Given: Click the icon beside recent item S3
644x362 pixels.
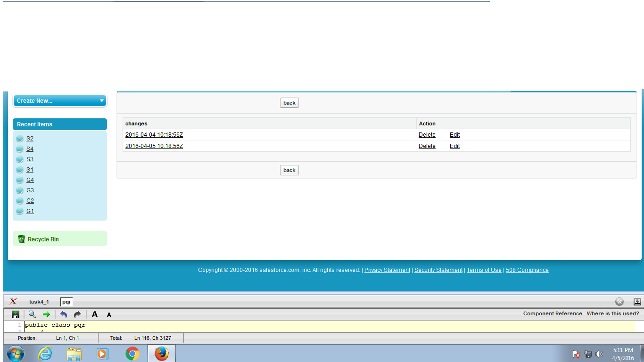Looking at the screenshot, I should coord(20,159).
